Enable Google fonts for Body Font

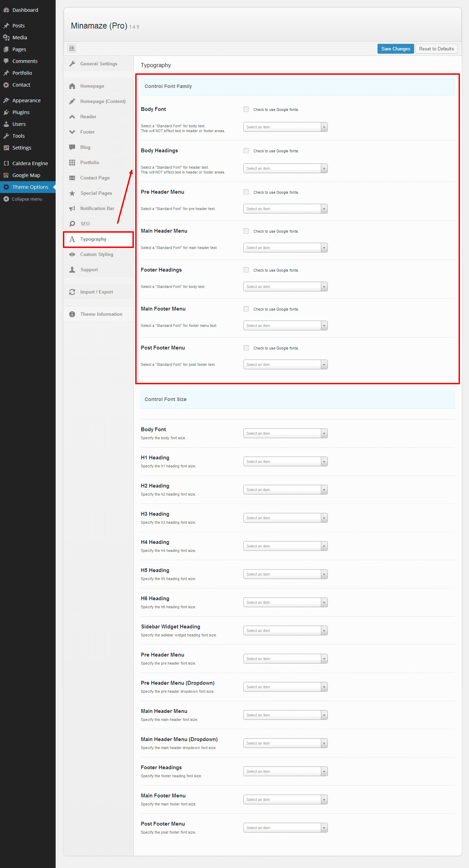point(246,109)
